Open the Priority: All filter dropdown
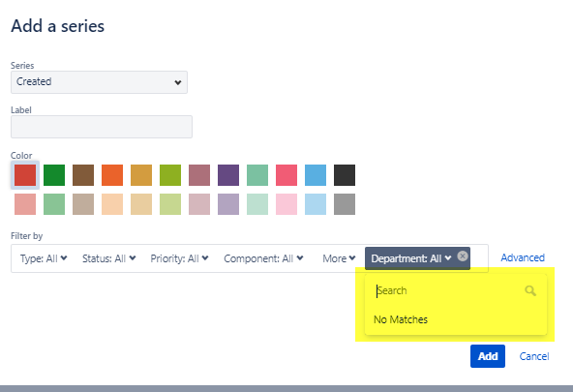Screen dimensions: 573x392 pyautogui.click(x=179, y=258)
